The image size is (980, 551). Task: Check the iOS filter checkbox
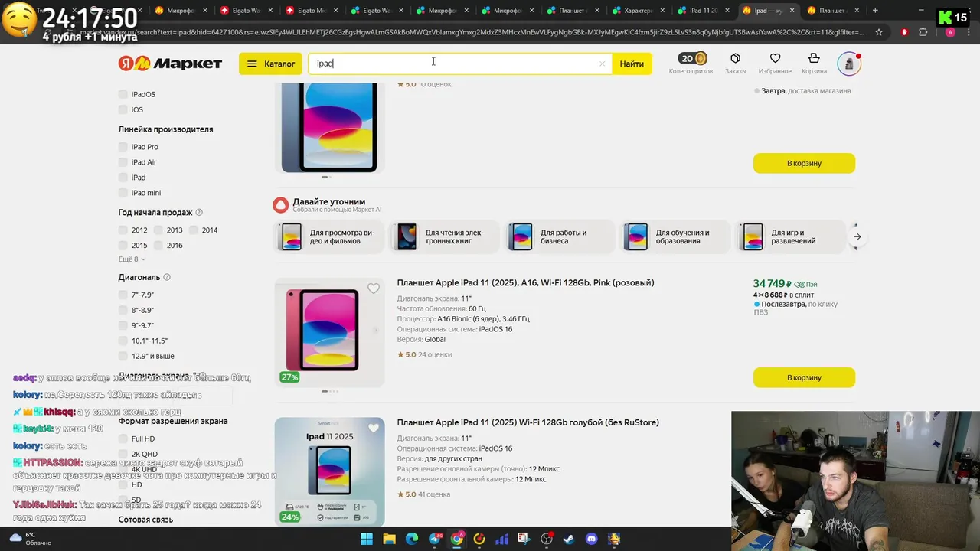coord(122,109)
